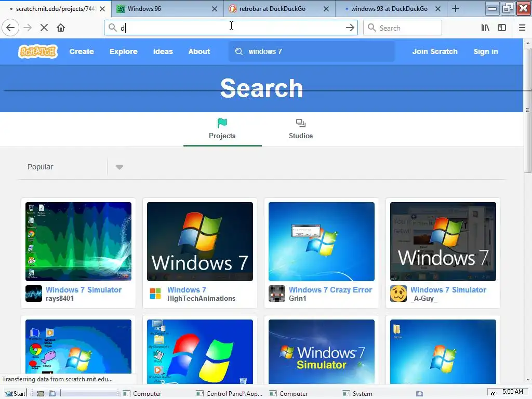The height and width of the screenshot is (399, 532).
Task: Open the browser hamburger menu
Action: pyautogui.click(x=522, y=28)
